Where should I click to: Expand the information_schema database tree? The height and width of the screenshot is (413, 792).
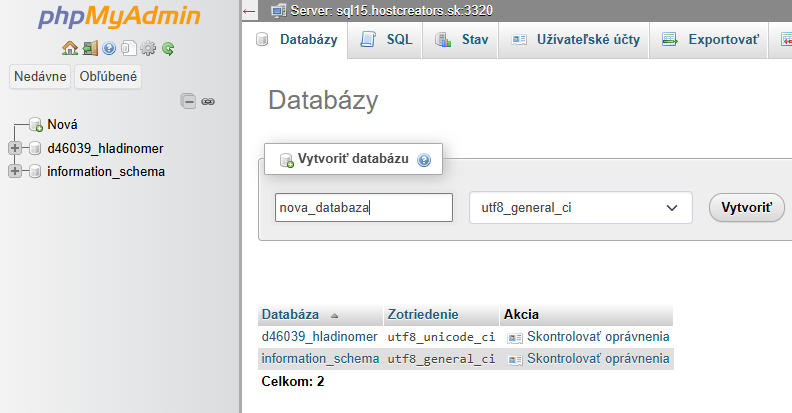(14, 171)
